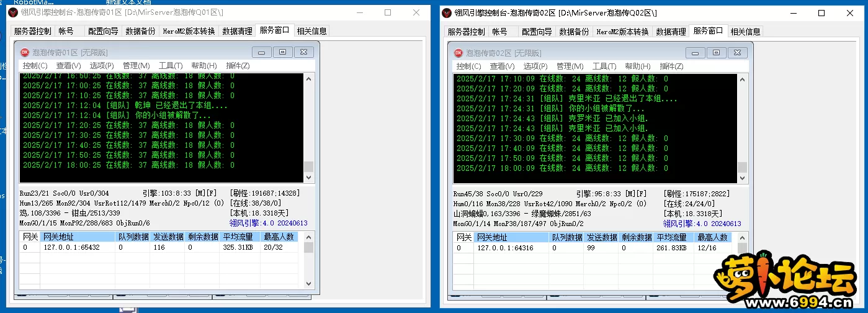Click the 01区 log vertical scrollbar thumb

pyautogui.click(x=308, y=166)
